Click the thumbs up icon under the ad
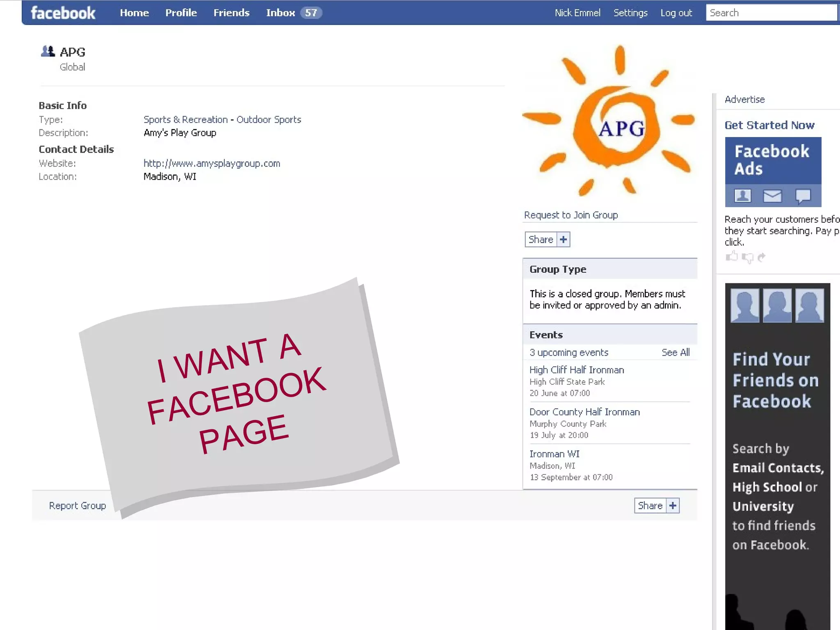 coord(732,257)
